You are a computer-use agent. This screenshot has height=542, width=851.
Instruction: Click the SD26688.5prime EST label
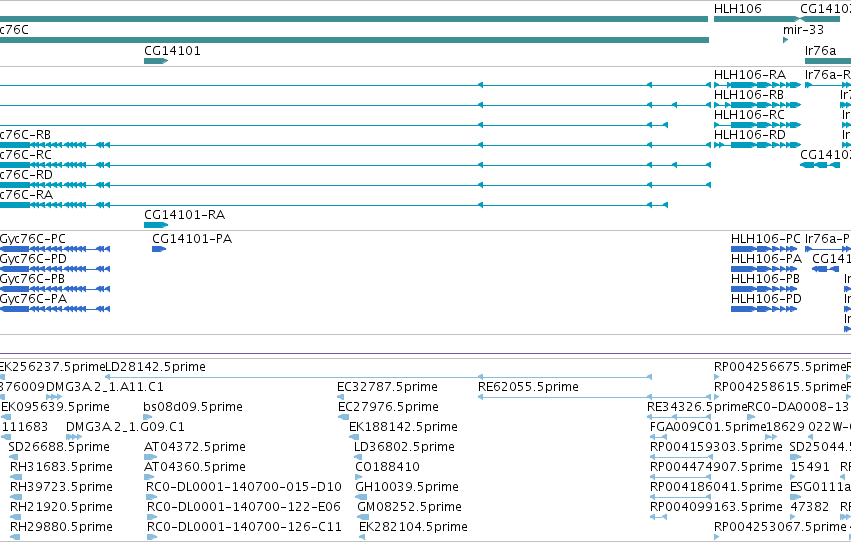pyautogui.click(x=59, y=447)
